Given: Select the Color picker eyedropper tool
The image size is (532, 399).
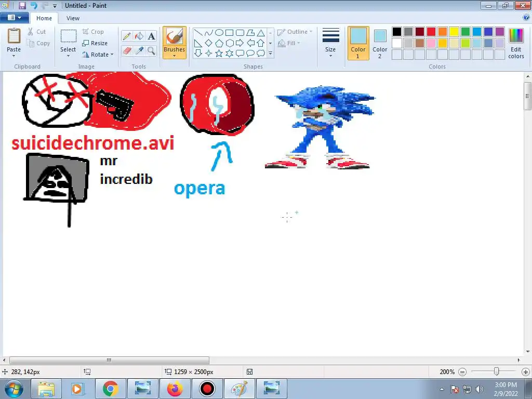Looking at the screenshot, I should click(x=139, y=51).
